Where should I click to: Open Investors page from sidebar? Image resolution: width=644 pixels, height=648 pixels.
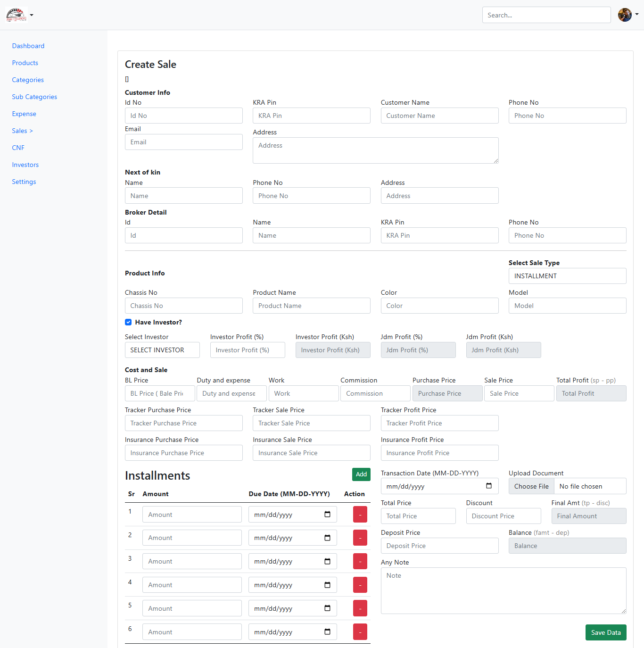click(25, 165)
